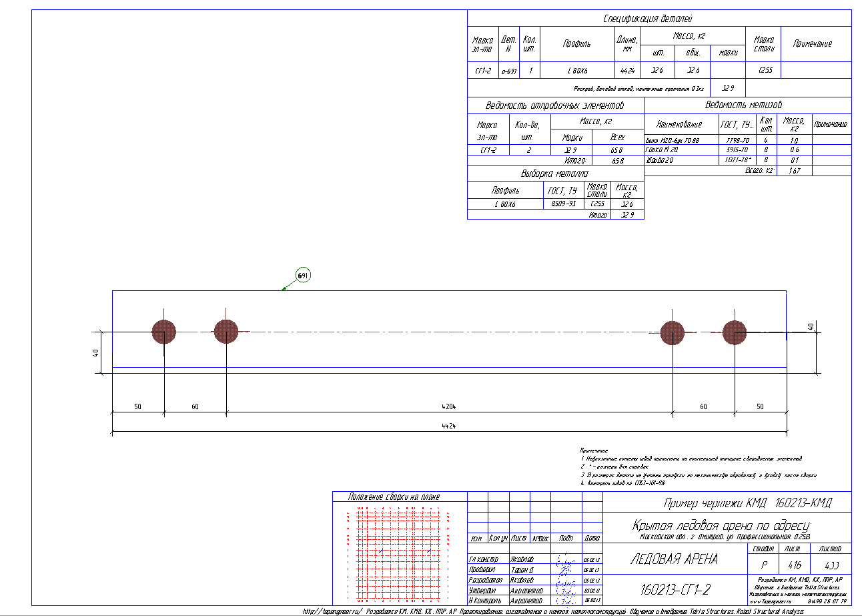Click stage value 'Р' in title block

point(763,565)
